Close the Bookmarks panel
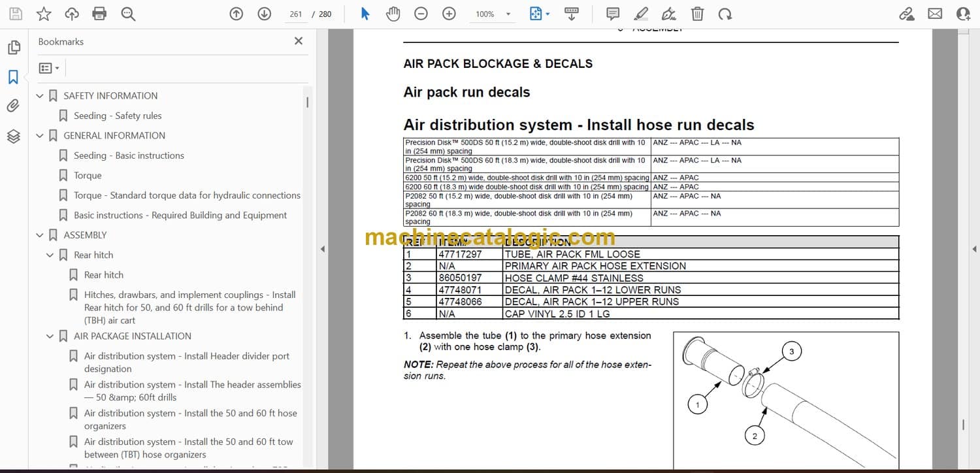The width and height of the screenshot is (980, 473). (x=299, y=41)
